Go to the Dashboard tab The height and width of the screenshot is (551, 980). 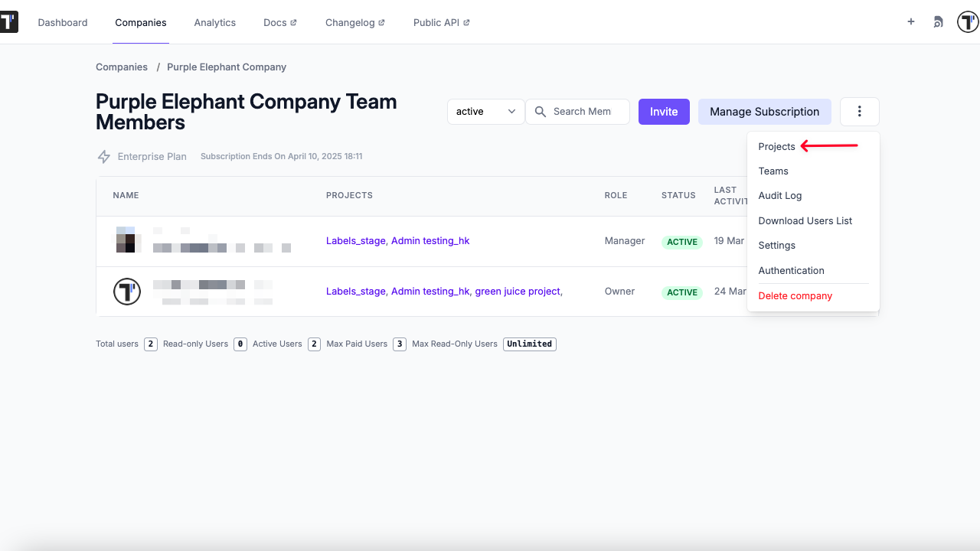tap(63, 22)
